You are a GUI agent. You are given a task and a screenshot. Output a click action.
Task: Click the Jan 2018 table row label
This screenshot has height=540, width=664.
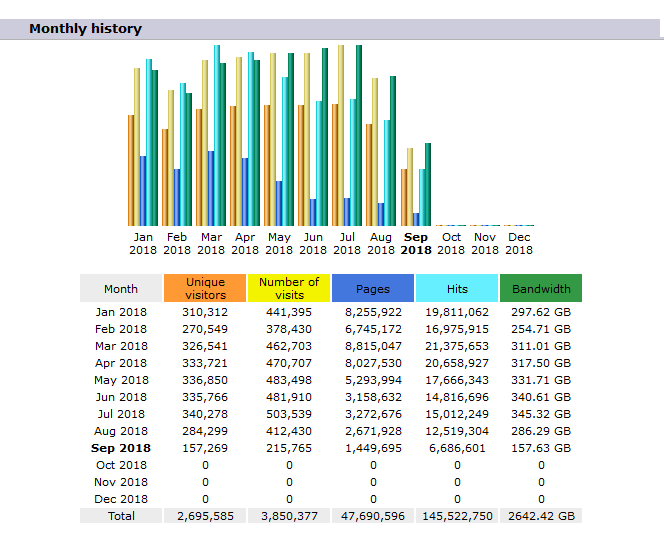pos(121,312)
